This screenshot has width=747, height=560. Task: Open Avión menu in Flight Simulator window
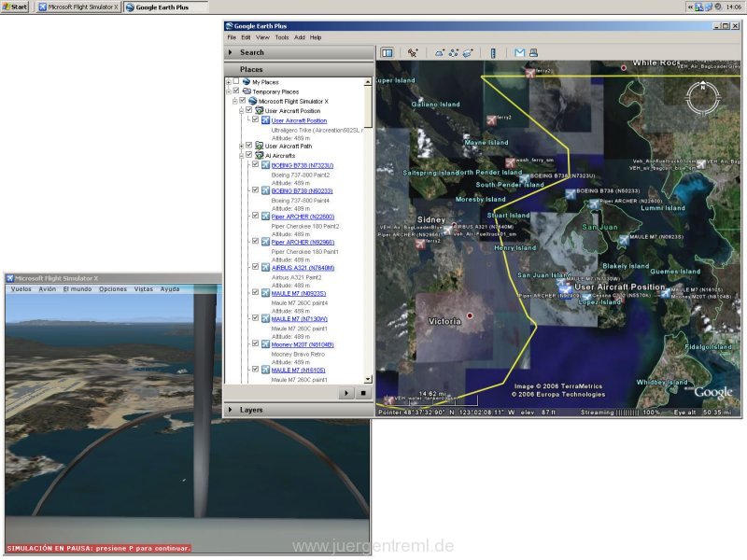[48, 289]
